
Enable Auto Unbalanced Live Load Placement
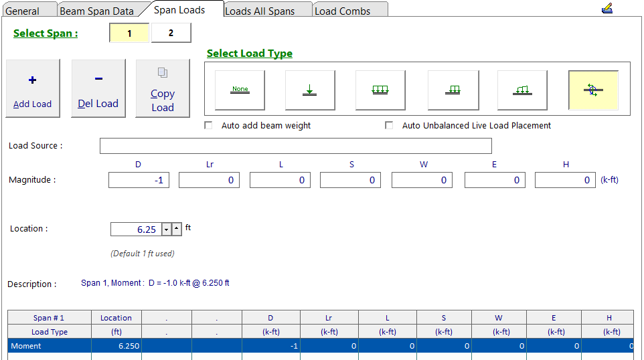[x=389, y=126]
